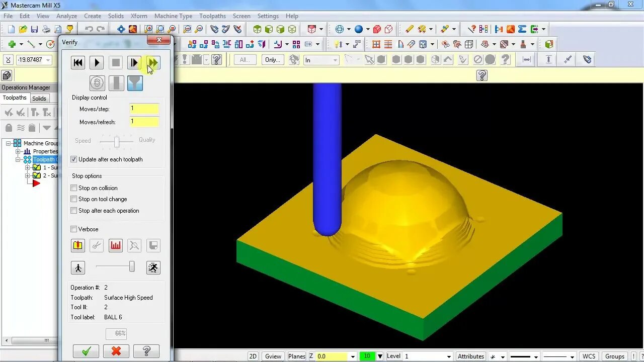
Task: Toggle operation 2 selection checkmark in tree
Action: tap(37, 175)
